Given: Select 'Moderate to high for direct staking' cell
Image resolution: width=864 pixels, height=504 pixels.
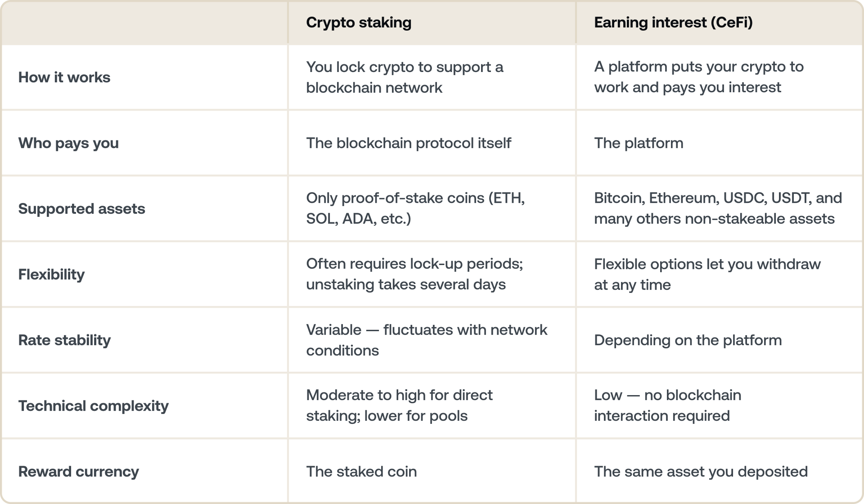Looking at the screenshot, I should click(x=399, y=405).
